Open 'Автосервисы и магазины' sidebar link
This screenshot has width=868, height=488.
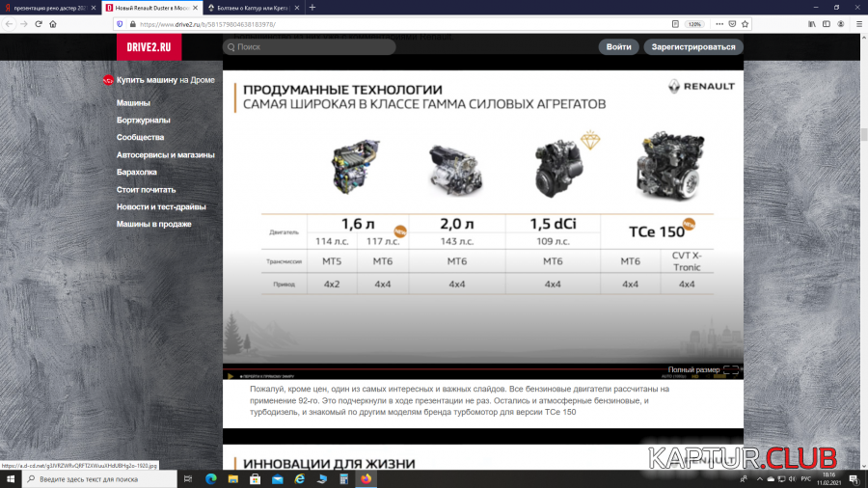(x=166, y=155)
